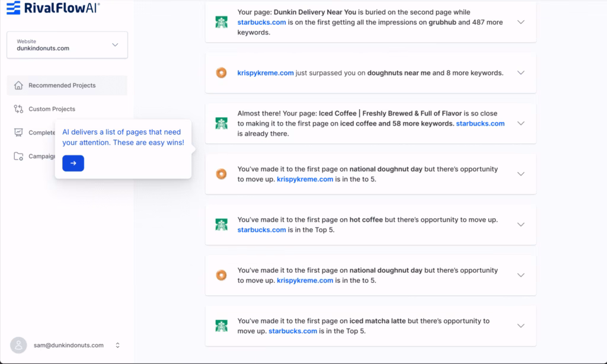Click the Campaigns folder icon
This screenshot has width=607, height=364.
pyautogui.click(x=18, y=157)
